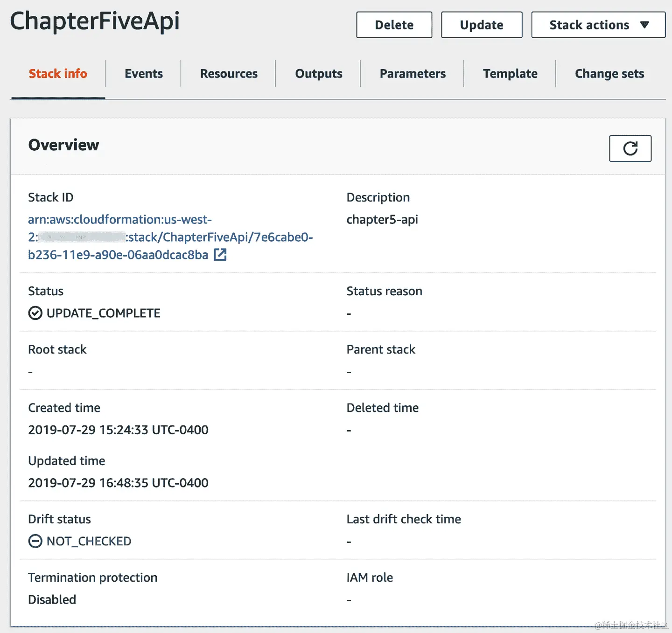Image resolution: width=672 pixels, height=633 pixels.
Task: Click the Termination protection label
Action: coord(92,577)
